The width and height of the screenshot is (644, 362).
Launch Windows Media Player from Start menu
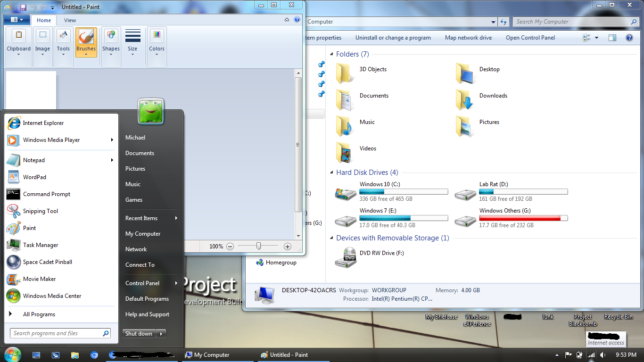61,140
